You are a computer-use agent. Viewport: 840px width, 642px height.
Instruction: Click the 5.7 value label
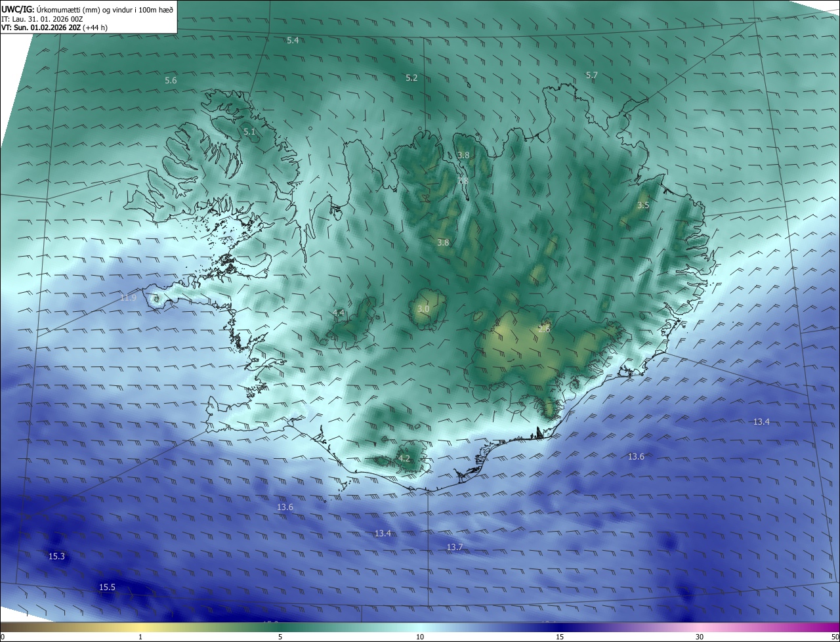pyautogui.click(x=592, y=75)
